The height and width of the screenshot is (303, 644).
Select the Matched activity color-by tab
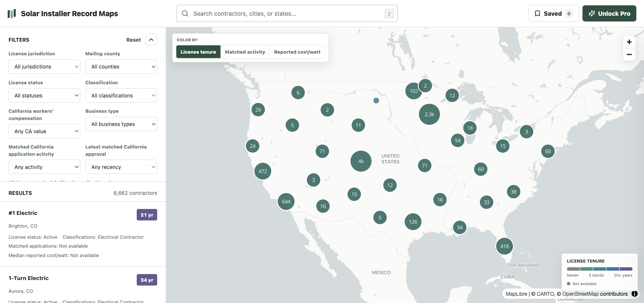(245, 52)
